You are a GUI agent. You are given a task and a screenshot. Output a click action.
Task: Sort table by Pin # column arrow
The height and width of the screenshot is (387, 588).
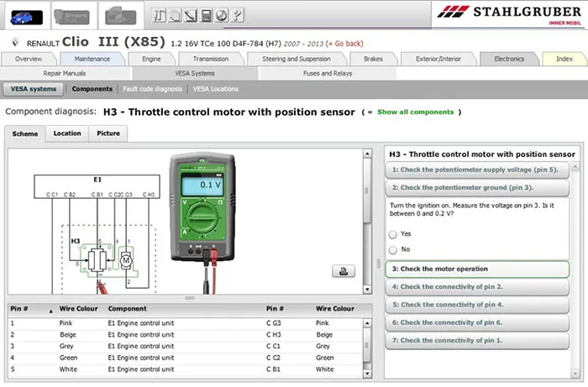tap(50, 311)
